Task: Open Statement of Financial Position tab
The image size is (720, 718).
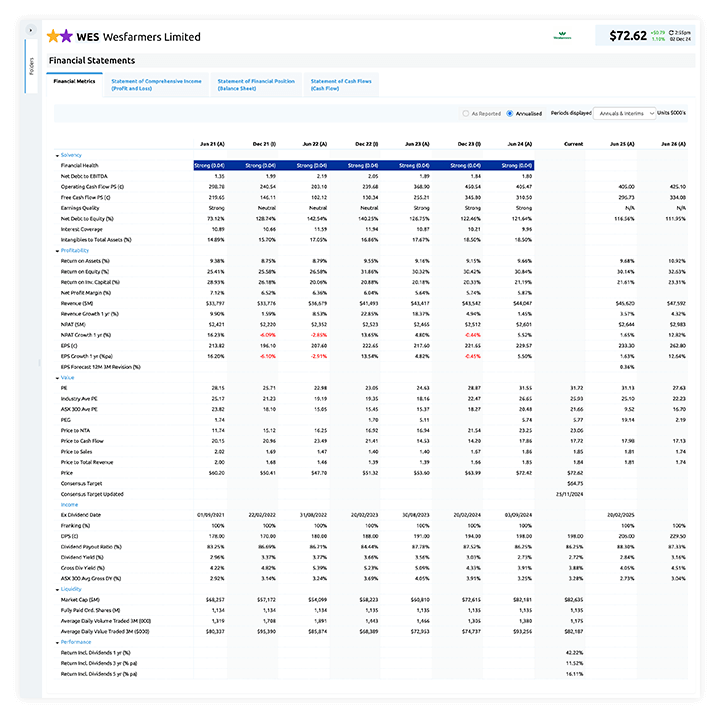Action: [x=256, y=84]
